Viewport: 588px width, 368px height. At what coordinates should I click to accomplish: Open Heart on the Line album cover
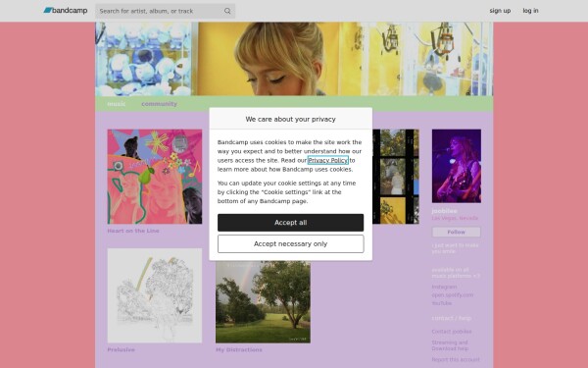[155, 177]
